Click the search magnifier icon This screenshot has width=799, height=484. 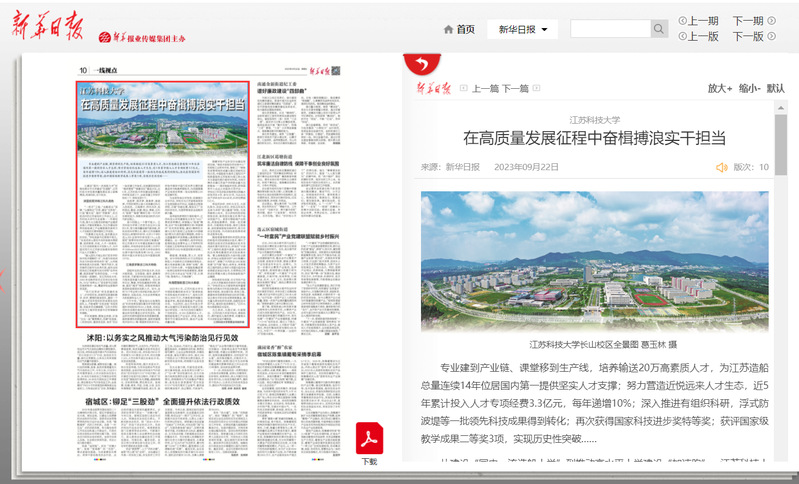(659, 30)
